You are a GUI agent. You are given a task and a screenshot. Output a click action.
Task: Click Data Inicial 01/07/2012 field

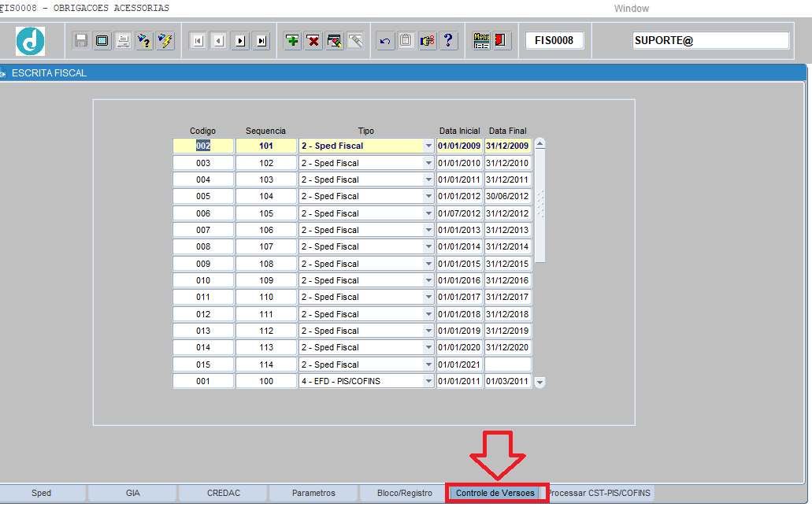[459, 213]
